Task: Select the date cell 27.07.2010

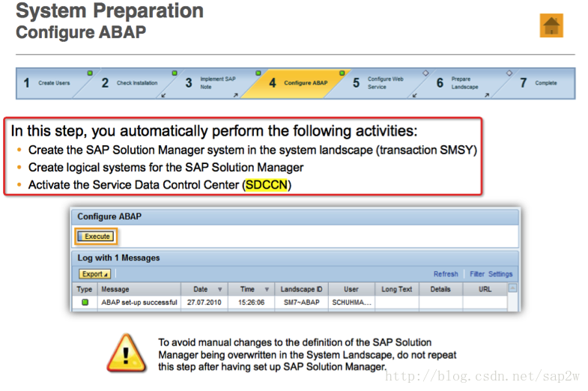Action: [204, 302]
